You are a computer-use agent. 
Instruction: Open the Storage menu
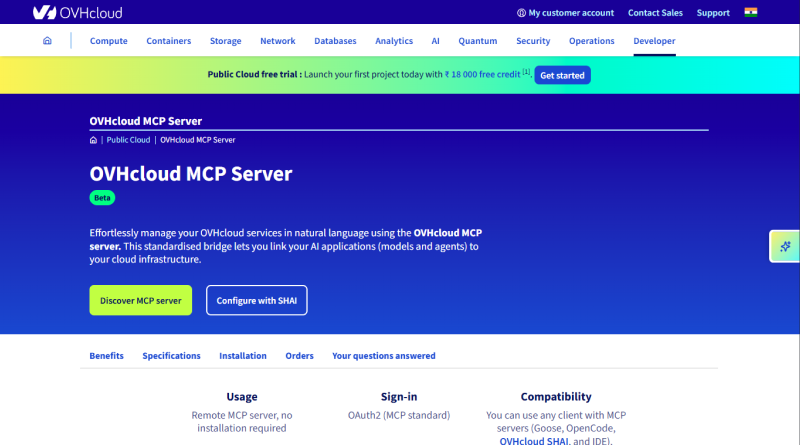click(x=226, y=41)
